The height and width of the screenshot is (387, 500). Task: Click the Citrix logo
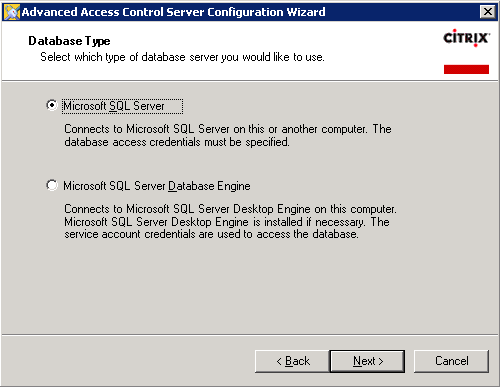[x=466, y=38]
